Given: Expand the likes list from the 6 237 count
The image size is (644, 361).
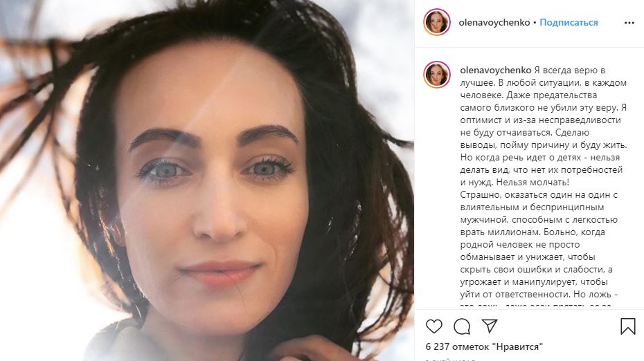Looking at the screenshot, I should pos(484,346).
